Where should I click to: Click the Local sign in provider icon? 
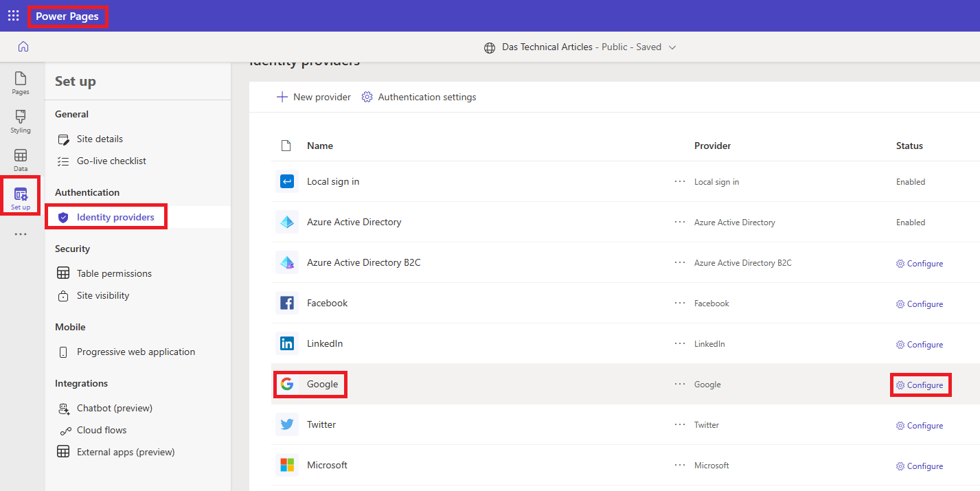tap(287, 182)
